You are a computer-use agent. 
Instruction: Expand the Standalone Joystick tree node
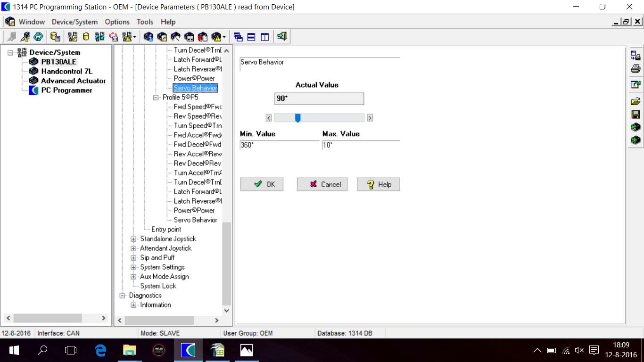pos(133,239)
